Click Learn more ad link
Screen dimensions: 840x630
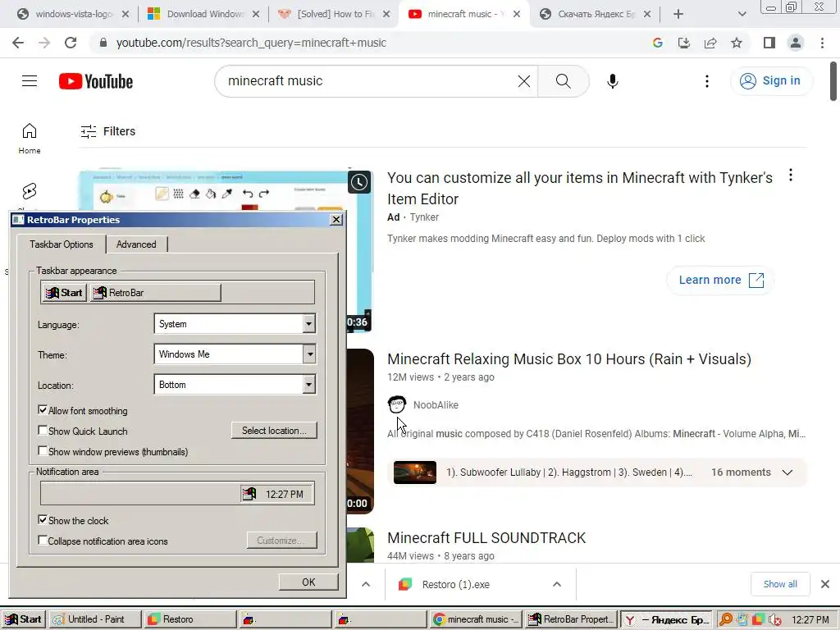(720, 280)
